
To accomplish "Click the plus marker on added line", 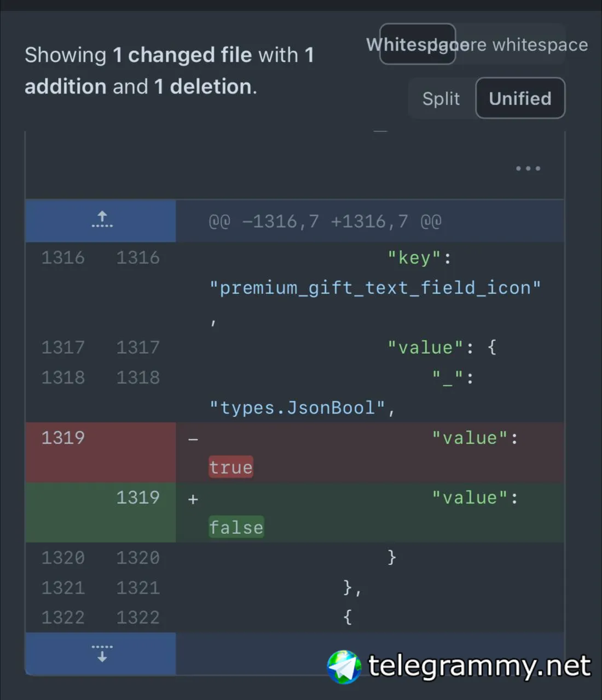I will pyautogui.click(x=193, y=499).
